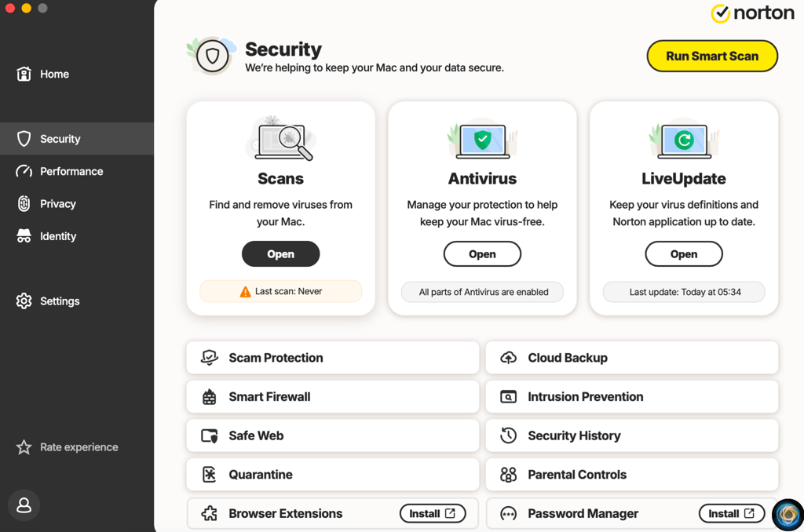The width and height of the screenshot is (804, 532).
Task: Click the 'Antivirus' card title
Action: [483, 179]
